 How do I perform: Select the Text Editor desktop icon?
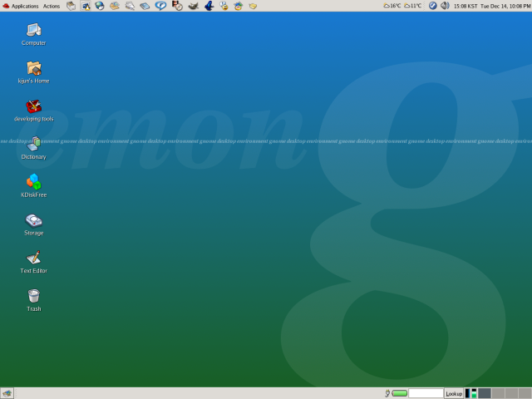click(x=33, y=262)
